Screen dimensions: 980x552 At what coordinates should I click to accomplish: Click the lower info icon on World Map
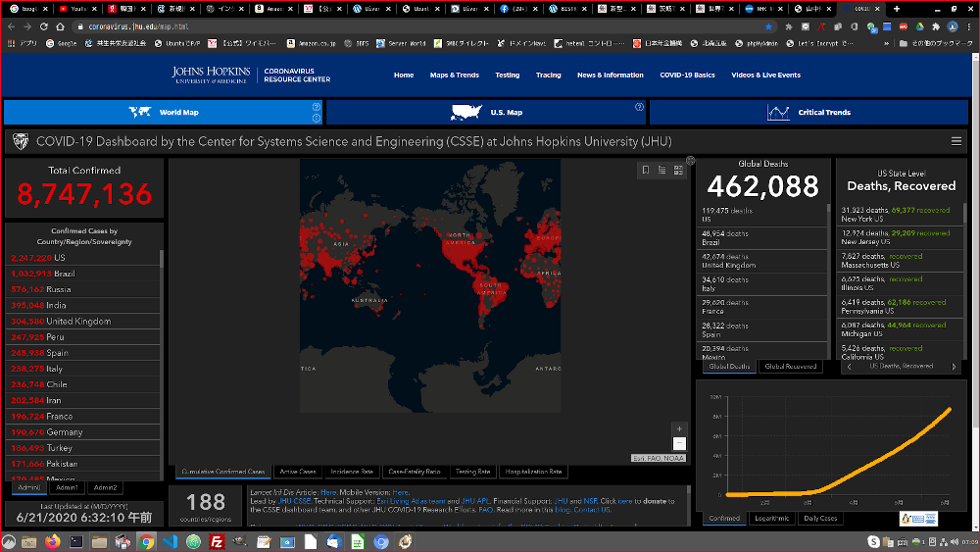(317, 118)
